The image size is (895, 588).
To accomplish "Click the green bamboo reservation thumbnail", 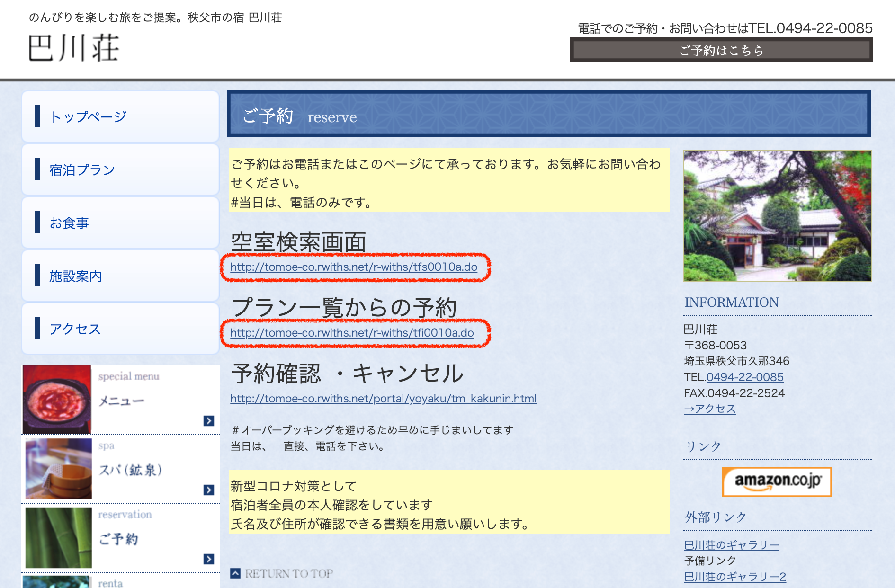I will pos(59,537).
